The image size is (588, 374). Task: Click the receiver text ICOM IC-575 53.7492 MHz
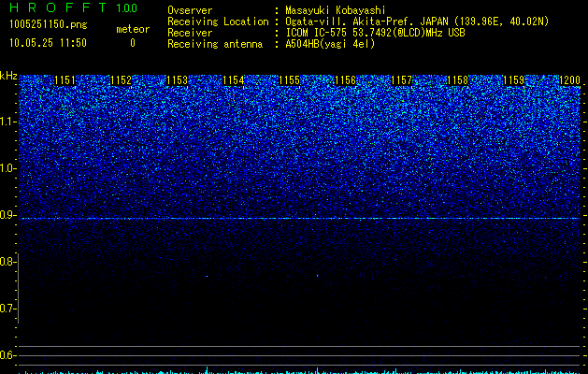[375, 33]
